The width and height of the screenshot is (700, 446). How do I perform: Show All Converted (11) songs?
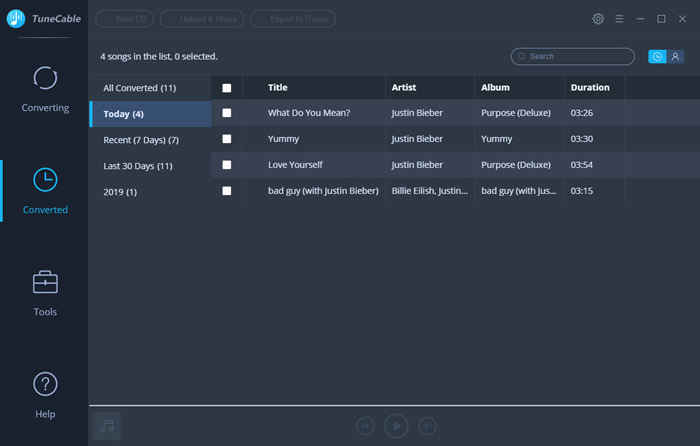point(140,88)
